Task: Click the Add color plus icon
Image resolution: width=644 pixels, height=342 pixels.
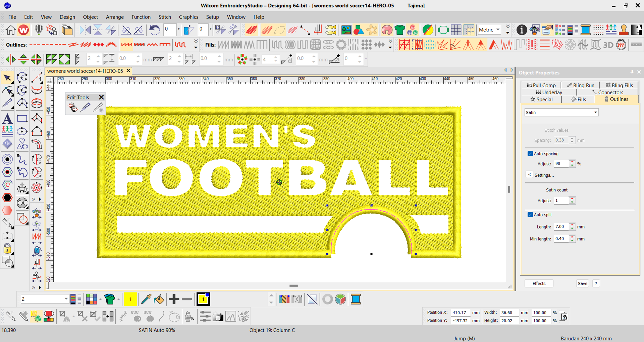Action: (174, 299)
